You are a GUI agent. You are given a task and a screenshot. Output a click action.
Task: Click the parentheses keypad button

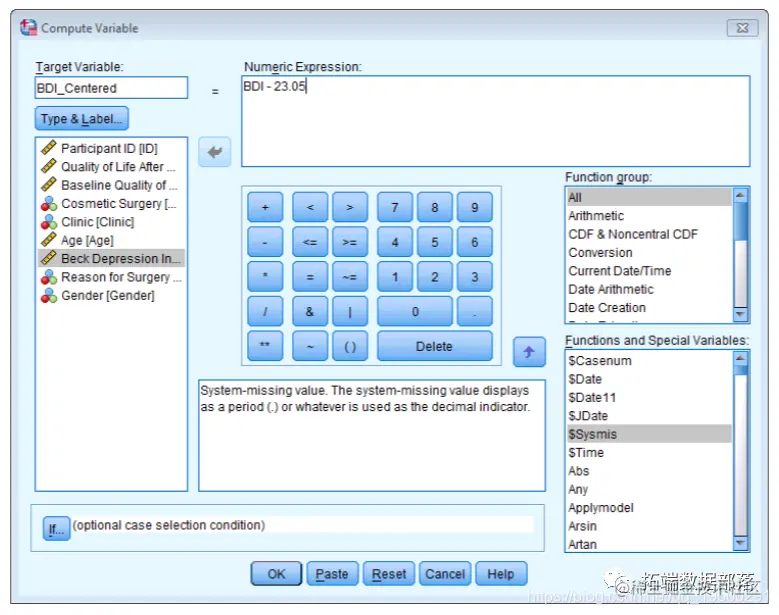tap(350, 346)
